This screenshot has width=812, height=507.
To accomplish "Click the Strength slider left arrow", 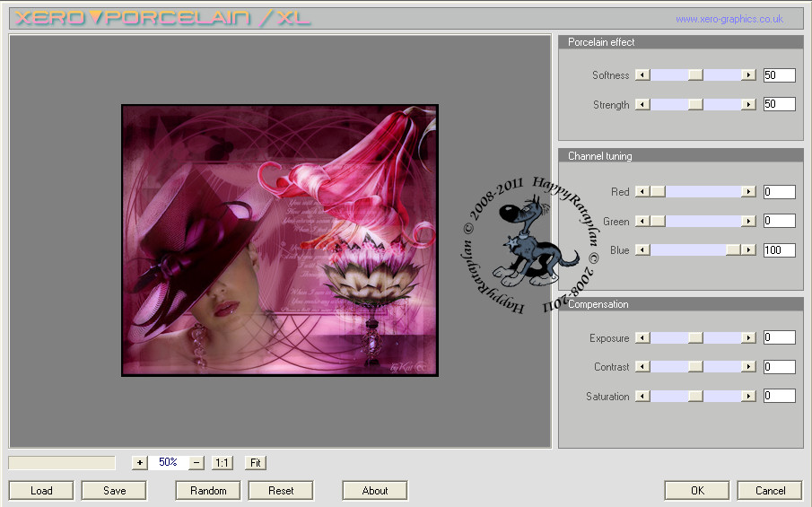I will click(x=642, y=105).
